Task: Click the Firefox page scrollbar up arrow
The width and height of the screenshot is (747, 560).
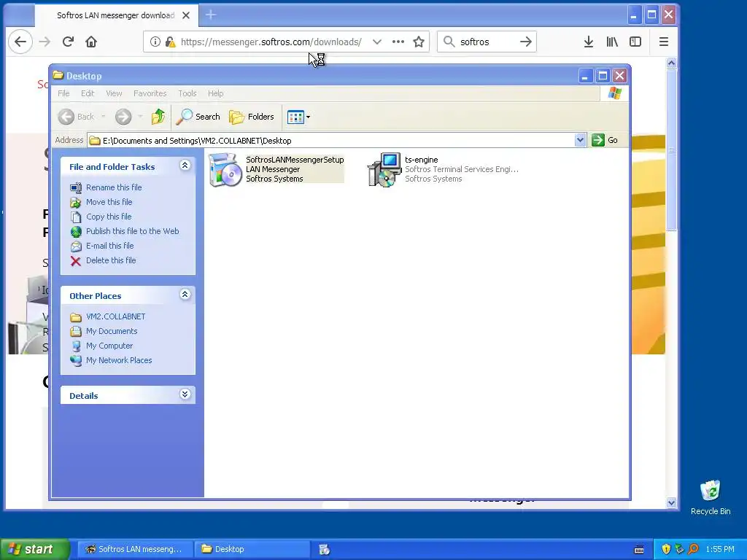Action: pos(671,63)
